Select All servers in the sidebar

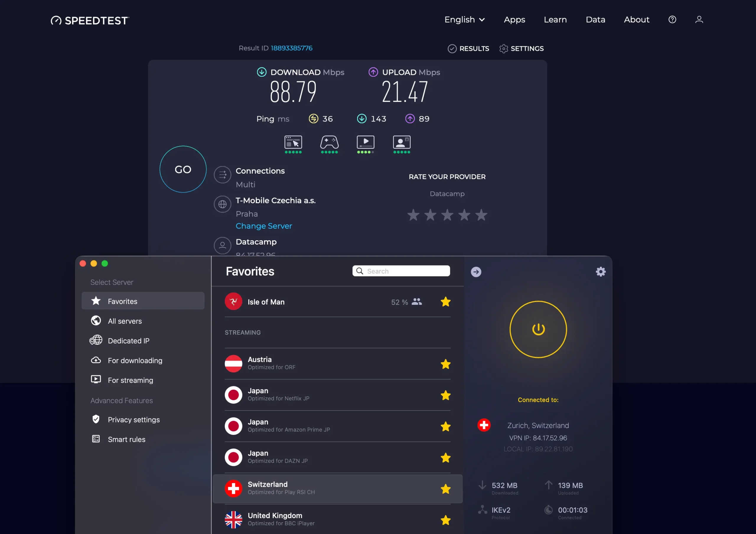tap(125, 321)
